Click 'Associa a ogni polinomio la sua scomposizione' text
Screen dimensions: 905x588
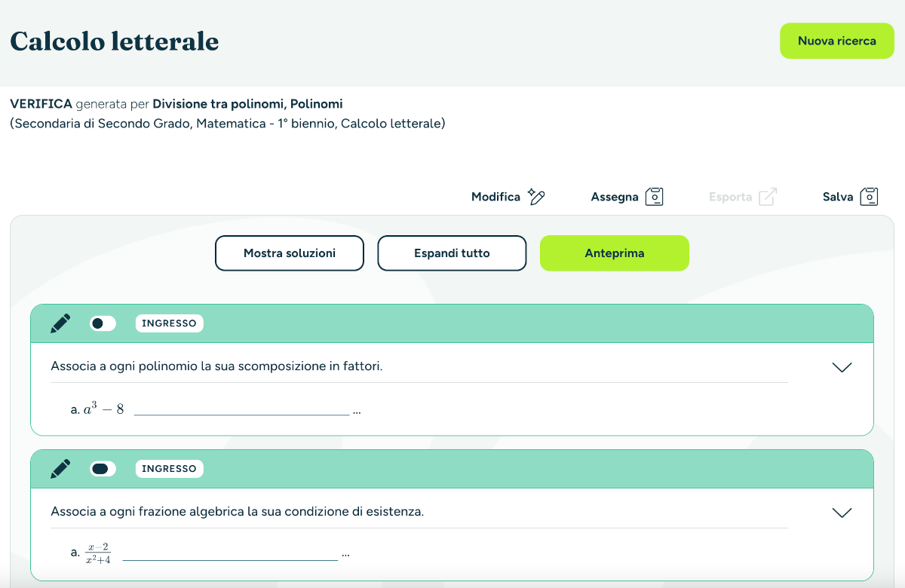tap(216, 366)
